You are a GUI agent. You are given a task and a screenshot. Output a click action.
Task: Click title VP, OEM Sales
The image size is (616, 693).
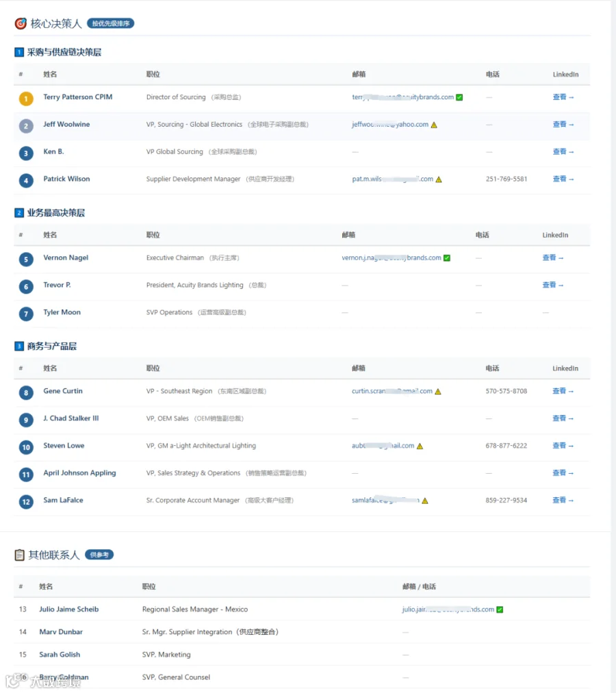(168, 418)
